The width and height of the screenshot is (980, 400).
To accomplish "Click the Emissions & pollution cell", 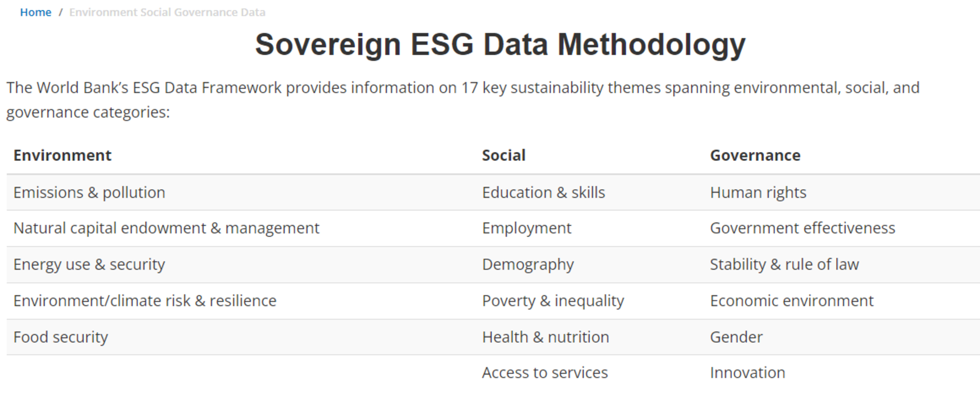I will click(x=89, y=192).
